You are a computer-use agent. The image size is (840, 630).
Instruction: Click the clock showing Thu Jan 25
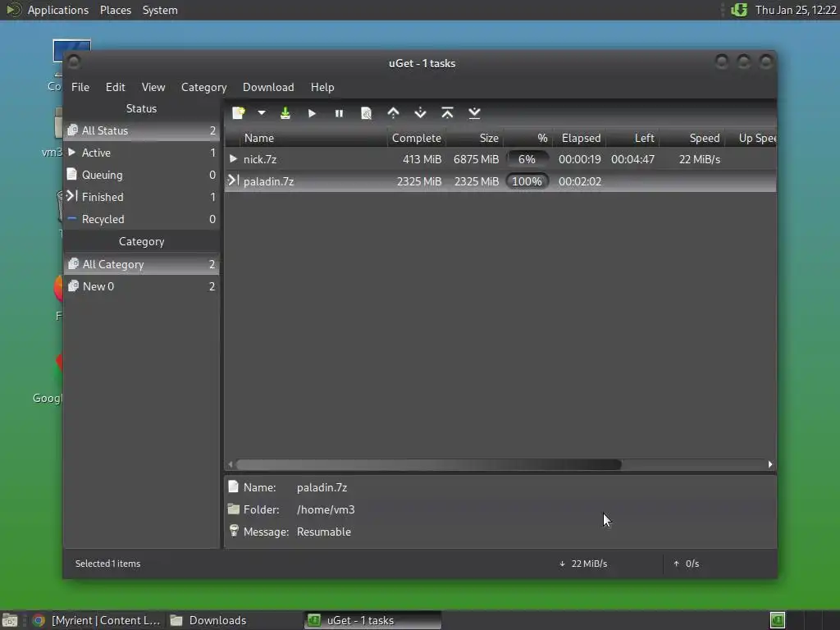click(x=796, y=10)
